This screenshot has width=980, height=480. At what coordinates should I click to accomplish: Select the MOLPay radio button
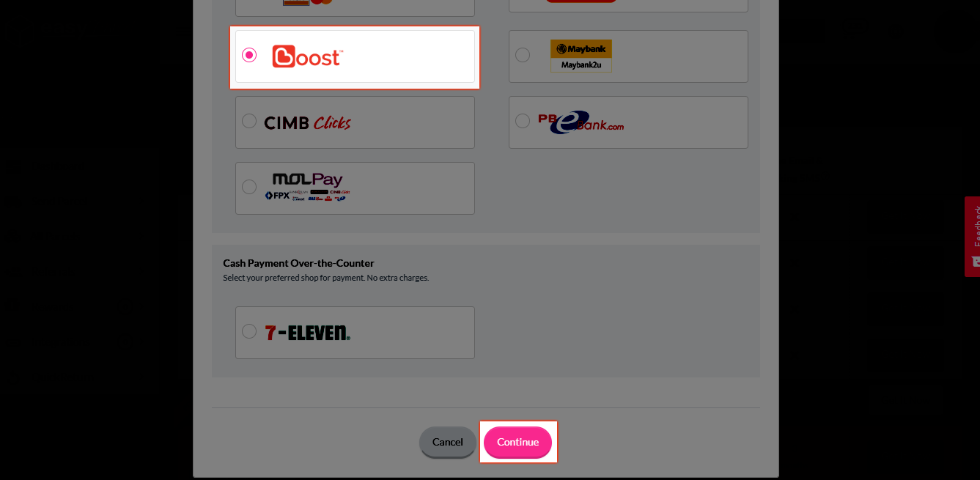(x=249, y=187)
